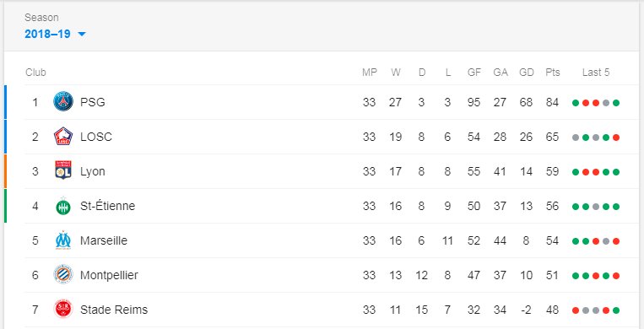644x329 pixels.
Task: Click LOSC's last red result dot
Action: 615,138
